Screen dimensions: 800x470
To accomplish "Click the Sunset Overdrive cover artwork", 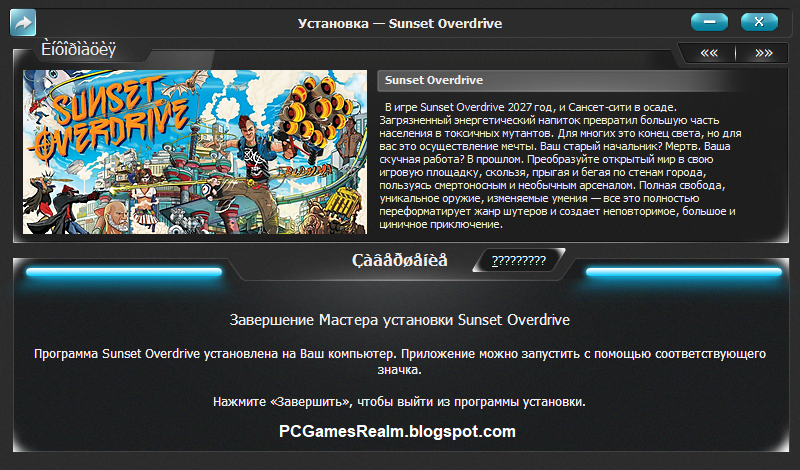I will point(195,152).
